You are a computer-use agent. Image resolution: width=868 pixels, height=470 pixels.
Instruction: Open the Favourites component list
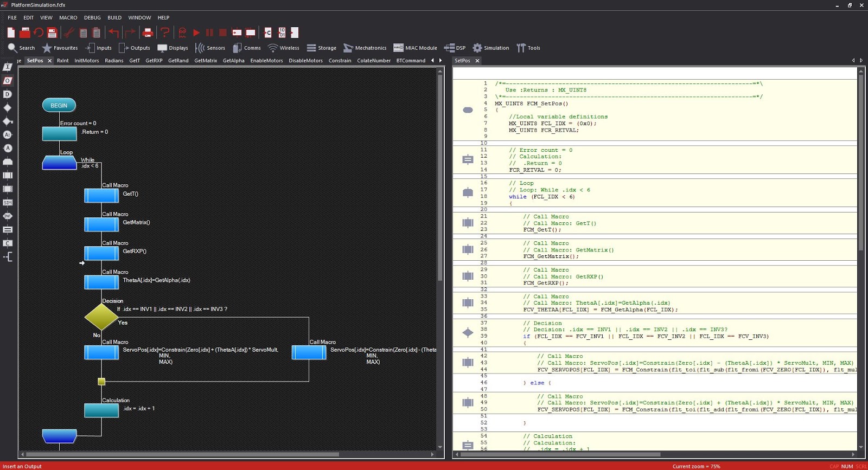coord(60,48)
